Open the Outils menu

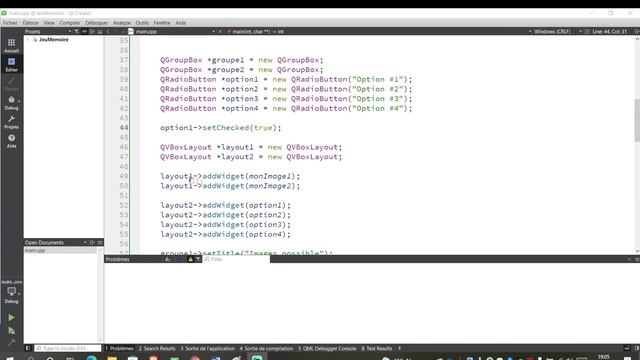click(142, 23)
